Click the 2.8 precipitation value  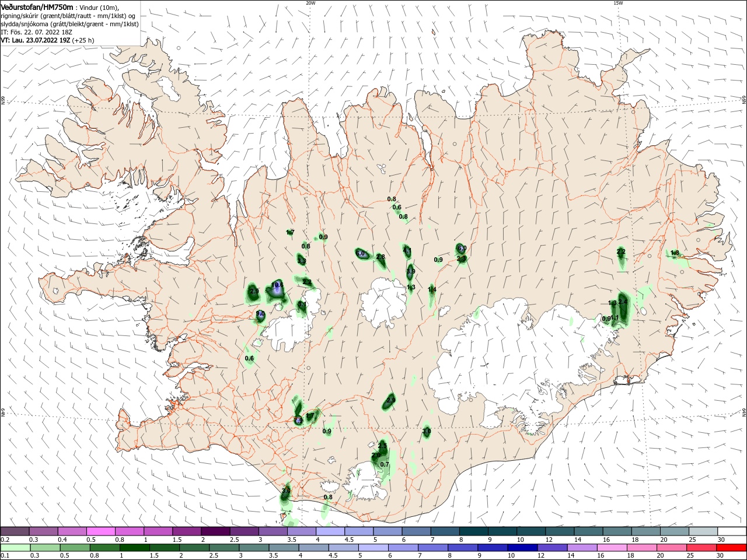click(x=381, y=257)
